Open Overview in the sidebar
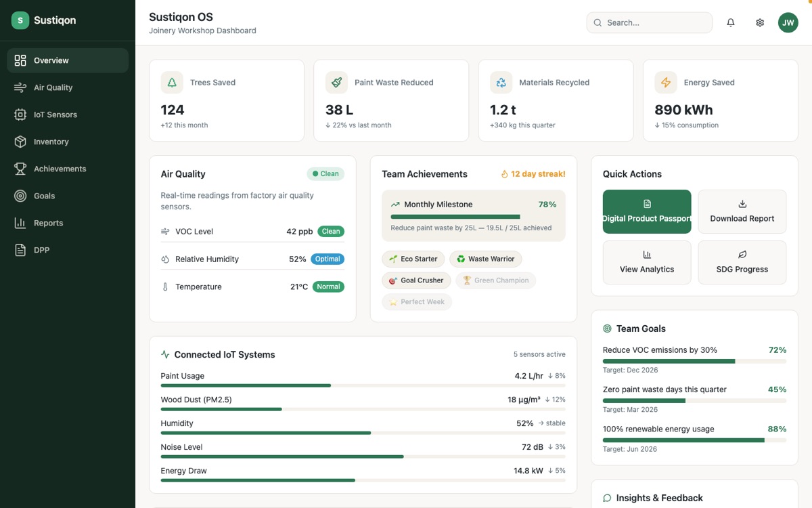The image size is (812, 508). tap(68, 60)
